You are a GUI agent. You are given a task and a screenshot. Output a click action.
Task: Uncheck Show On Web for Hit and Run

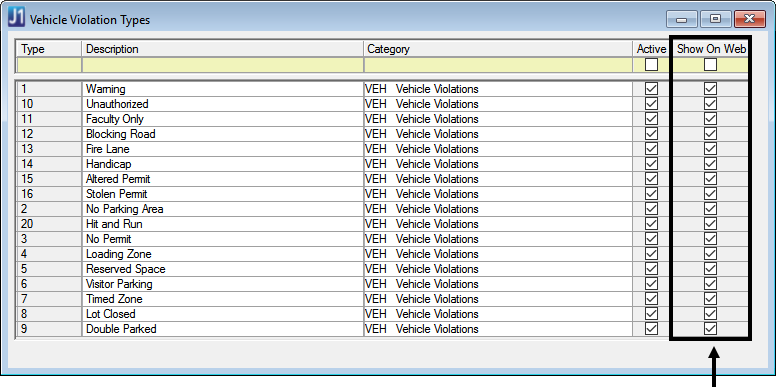pos(711,224)
